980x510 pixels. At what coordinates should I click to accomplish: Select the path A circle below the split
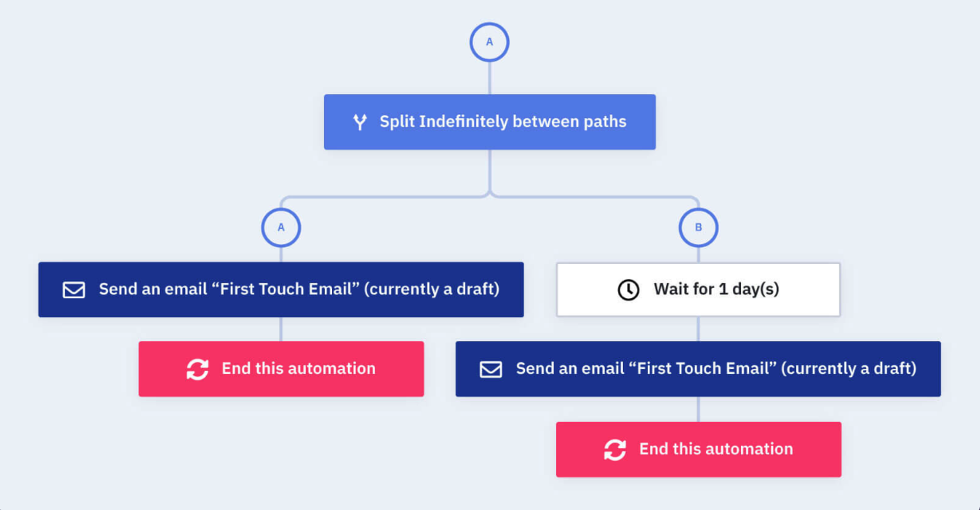pyautogui.click(x=281, y=227)
